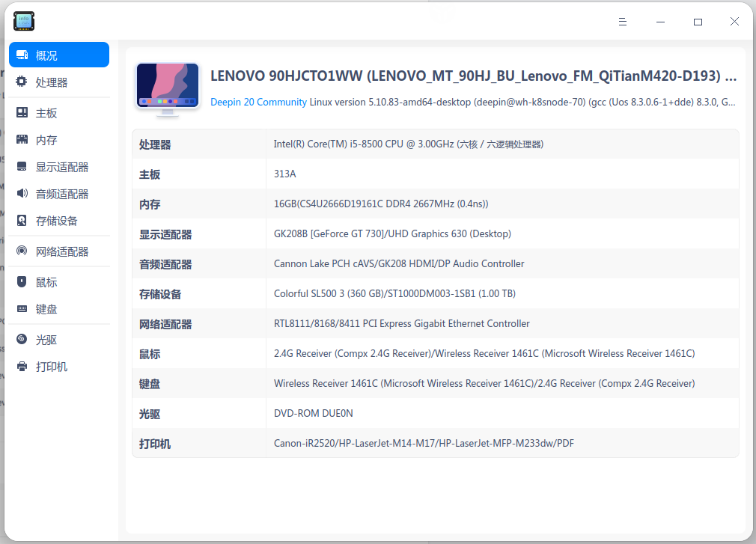The image size is (756, 544).
Task: Click the 键盘 row label in table
Action: tap(150, 384)
